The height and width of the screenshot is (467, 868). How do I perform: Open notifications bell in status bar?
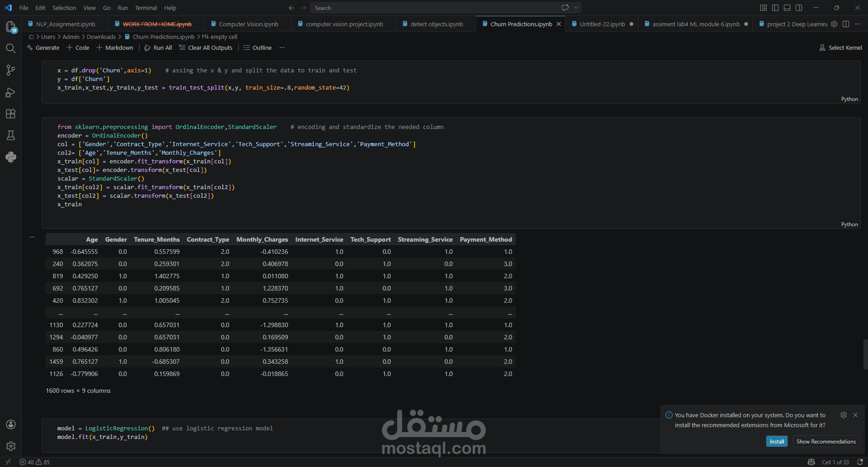(860, 462)
